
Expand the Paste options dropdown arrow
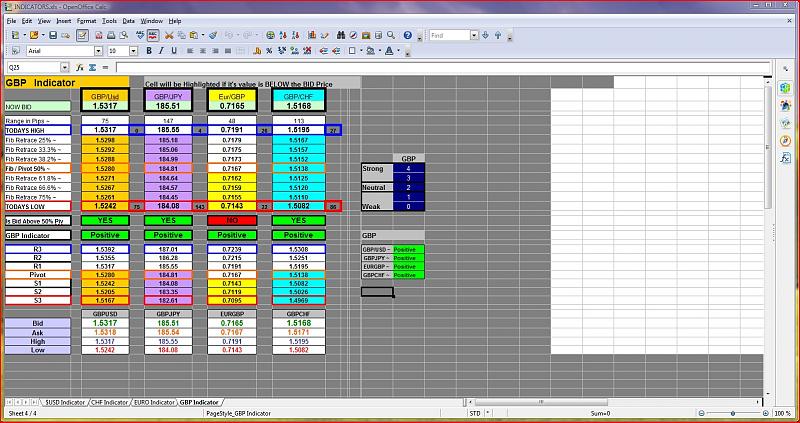tap(203, 35)
